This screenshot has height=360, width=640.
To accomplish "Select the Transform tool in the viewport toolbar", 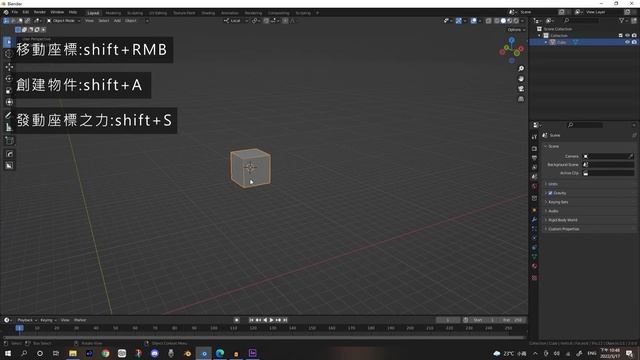I will click(x=9, y=102).
